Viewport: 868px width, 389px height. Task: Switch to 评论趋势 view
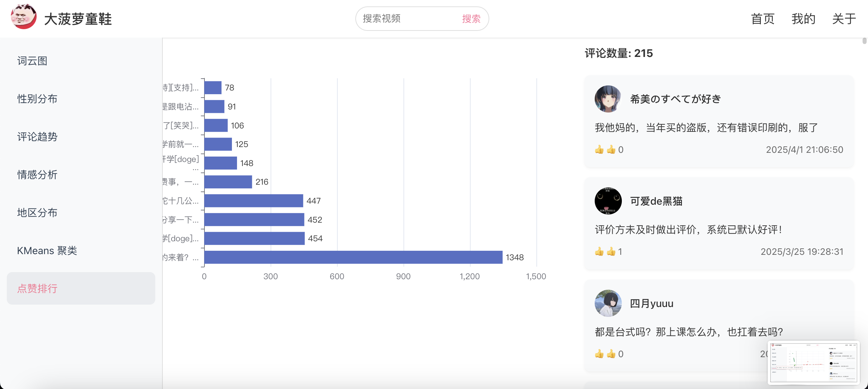[x=37, y=137]
